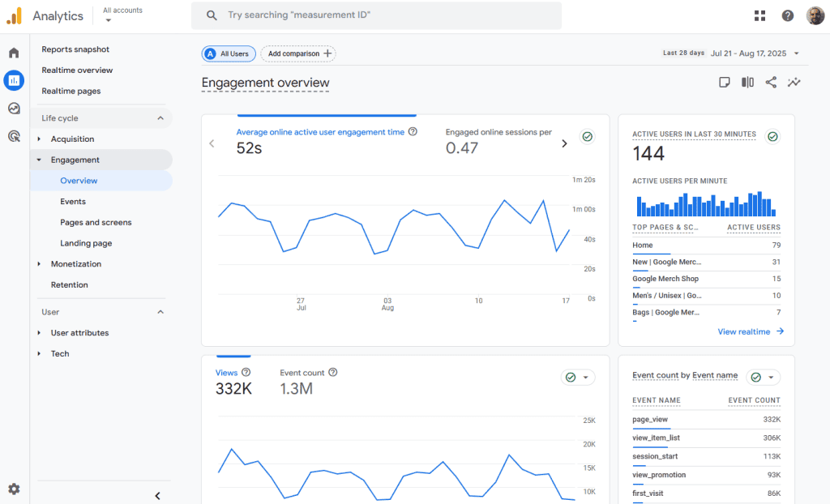830x504 pixels.
Task: Collapse the Life cycle group
Action: click(160, 118)
